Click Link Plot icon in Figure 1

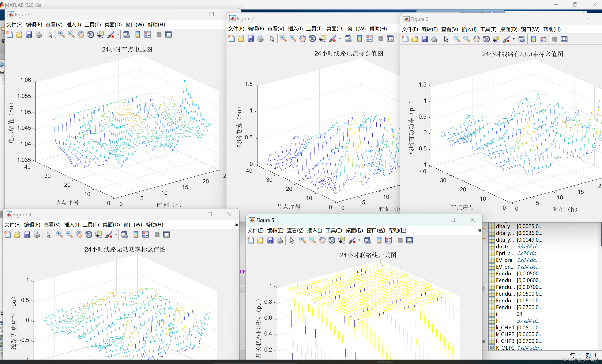coord(126,35)
